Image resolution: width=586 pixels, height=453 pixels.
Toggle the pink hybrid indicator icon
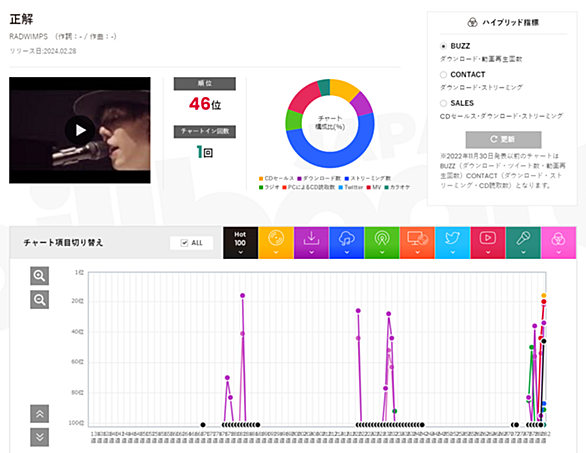[x=558, y=243]
